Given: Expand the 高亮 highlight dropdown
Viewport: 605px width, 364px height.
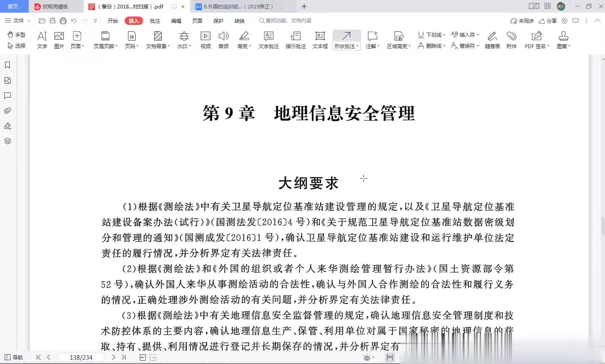Looking at the screenshot, I should pos(250,46).
